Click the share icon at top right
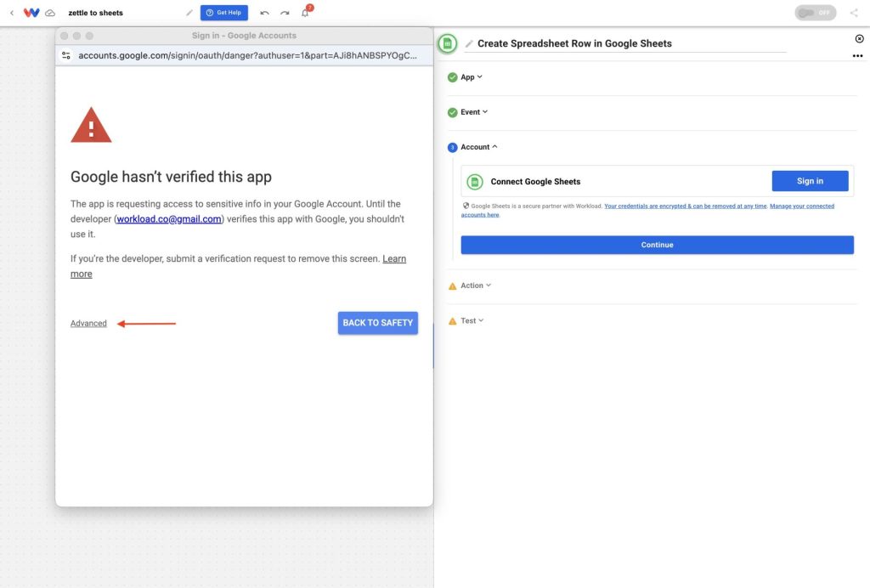 point(854,12)
